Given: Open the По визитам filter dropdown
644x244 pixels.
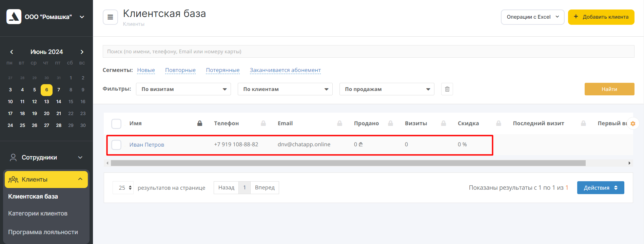Looking at the screenshot, I should click(183, 89).
